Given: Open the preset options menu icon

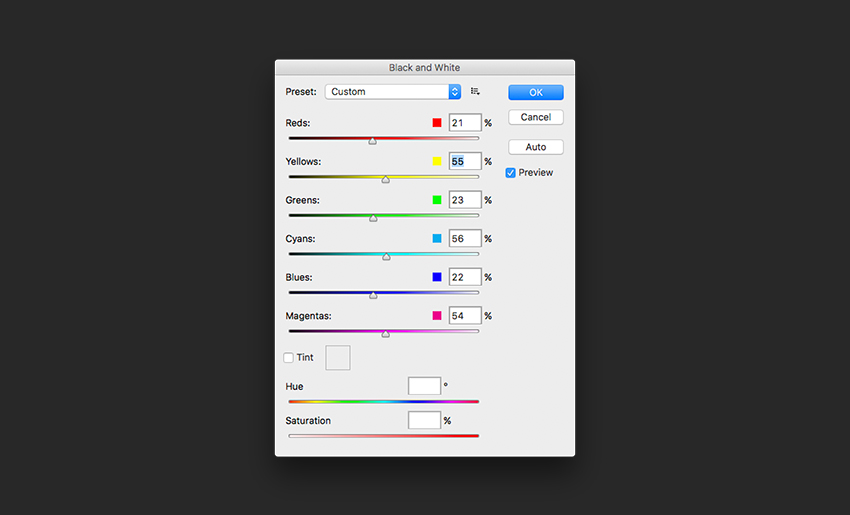Looking at the screenshot, I should [475, 92].
